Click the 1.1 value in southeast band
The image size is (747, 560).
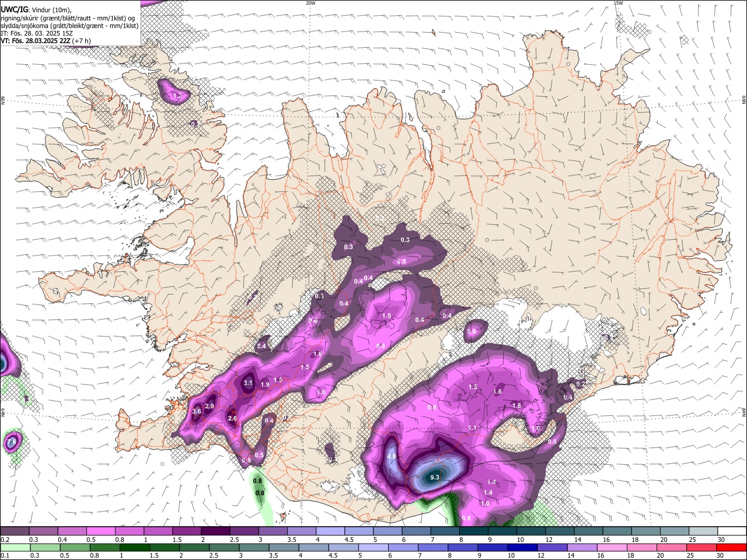click(472, 428)
